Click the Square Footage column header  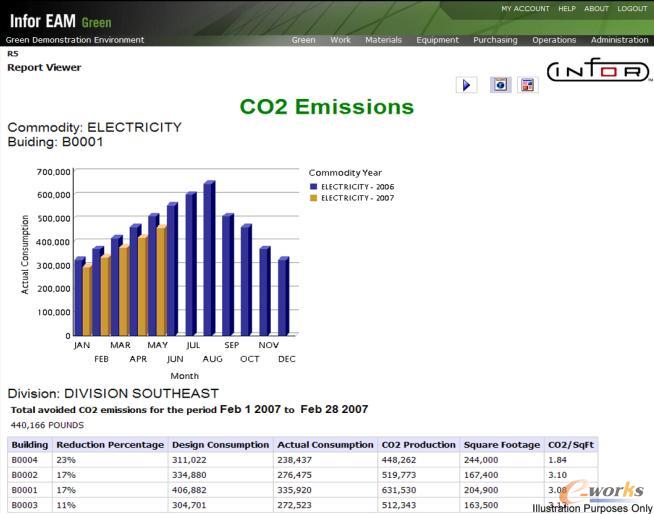pyautogui.click(x=502, y=445)
